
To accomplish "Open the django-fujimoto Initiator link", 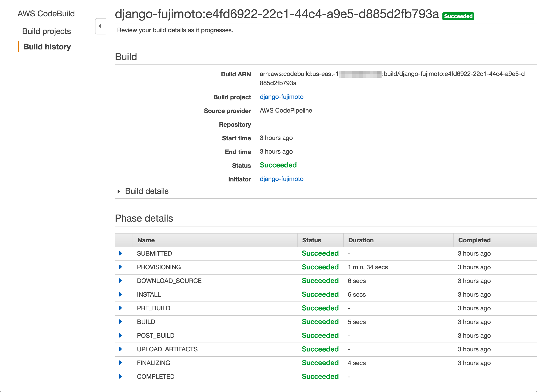I will (x=282, y=179).
